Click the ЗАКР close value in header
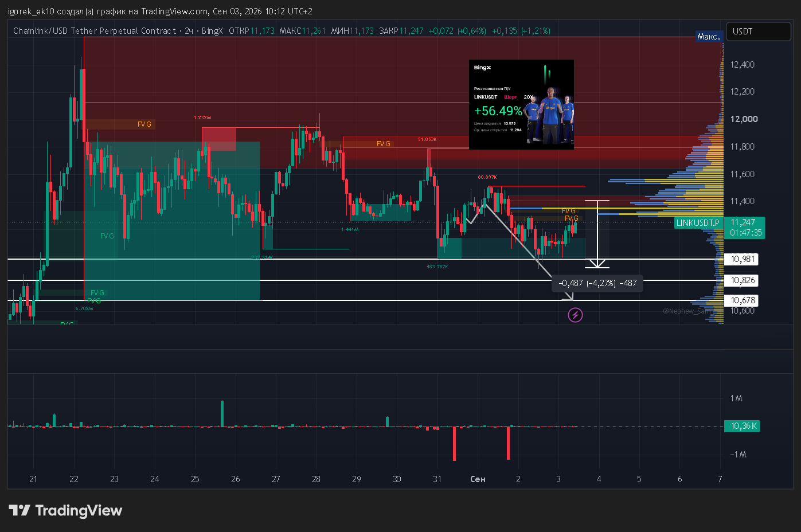Image resolution: width=801 pixels, height=532 pixels. coord(401,31)
